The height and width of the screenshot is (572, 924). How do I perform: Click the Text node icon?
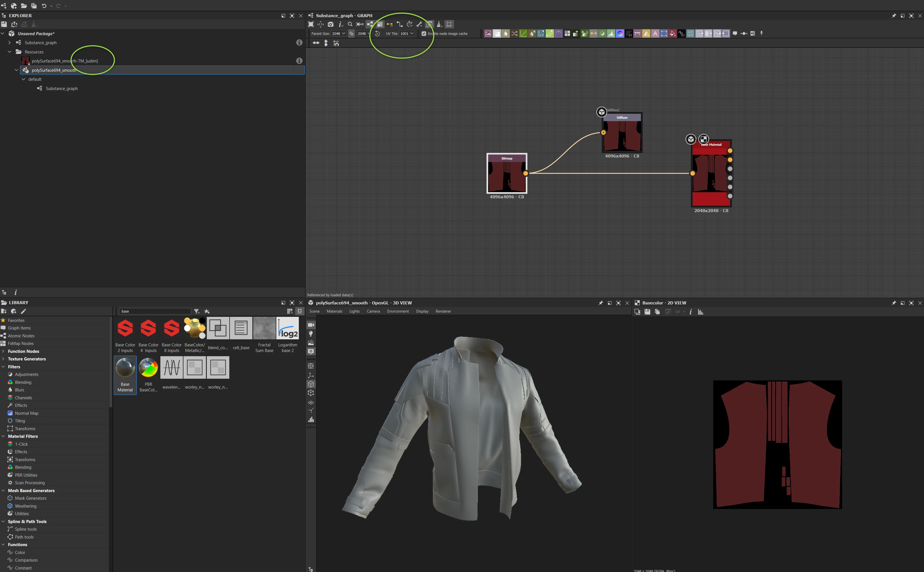[x=655, y=34]
